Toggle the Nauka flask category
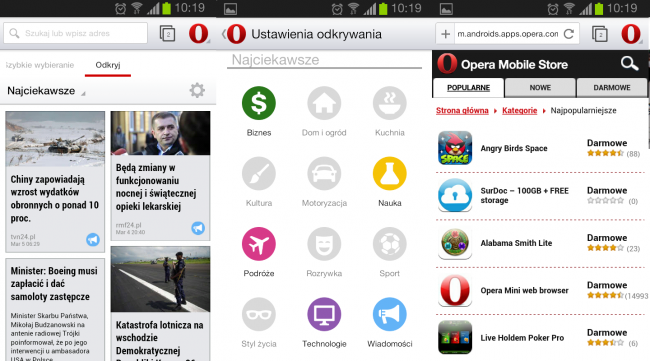This screenshot has width=650, height=361. click(x=390, y=174)
